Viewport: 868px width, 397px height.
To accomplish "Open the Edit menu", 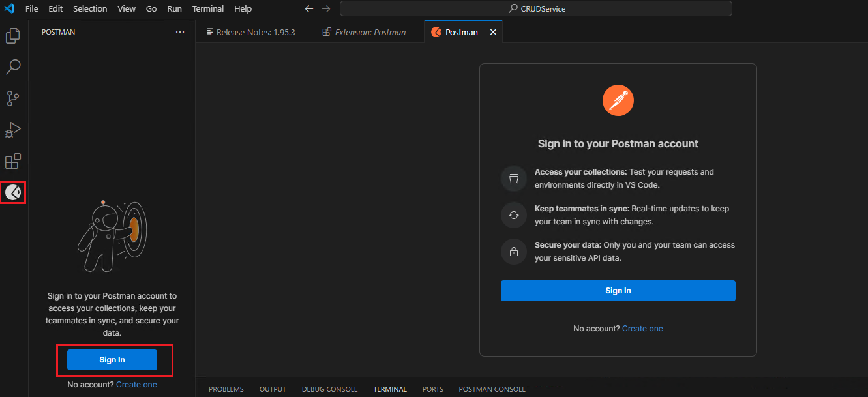I will (55, 8).
